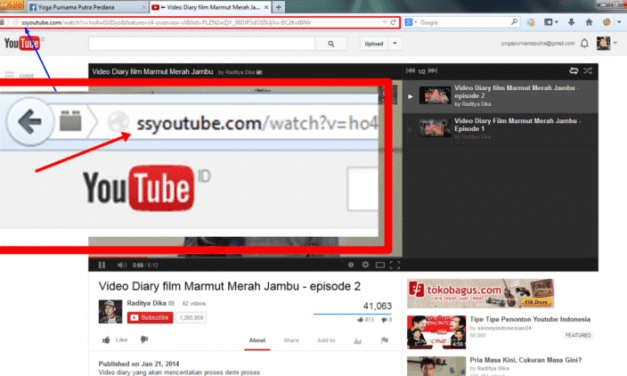Open the video statistics chart icon

[357, 340]
